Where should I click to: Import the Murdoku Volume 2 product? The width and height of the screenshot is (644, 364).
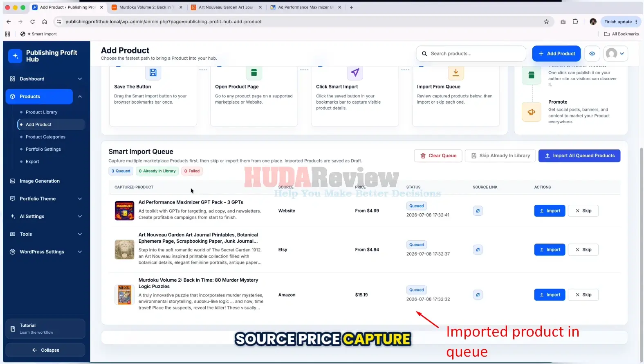click(550, 295)
